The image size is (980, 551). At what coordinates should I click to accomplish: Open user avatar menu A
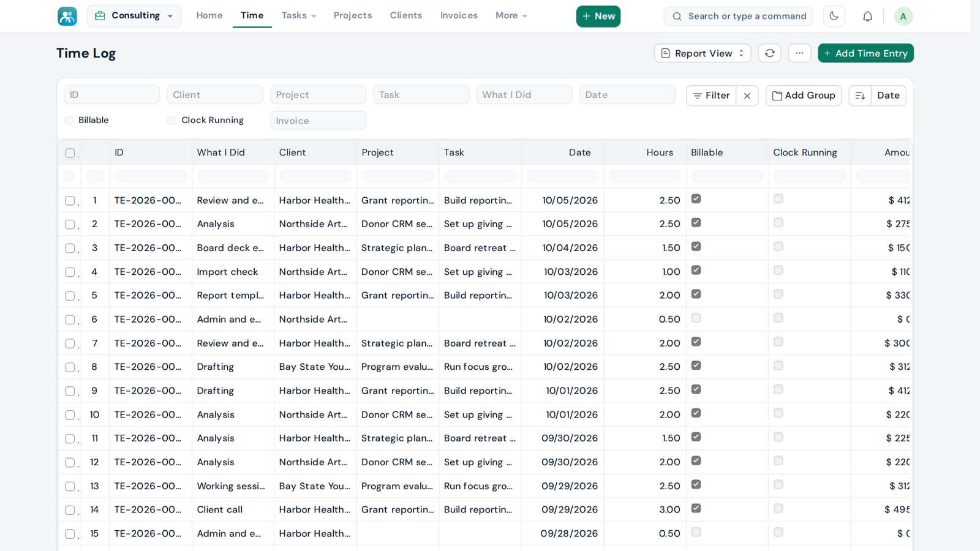click(903, 17)
